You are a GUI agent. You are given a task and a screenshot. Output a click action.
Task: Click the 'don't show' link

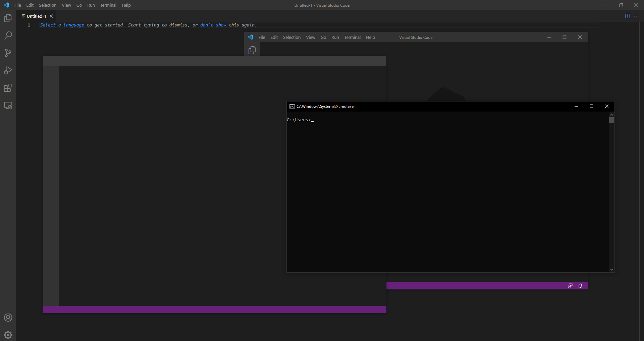point(213,25)
